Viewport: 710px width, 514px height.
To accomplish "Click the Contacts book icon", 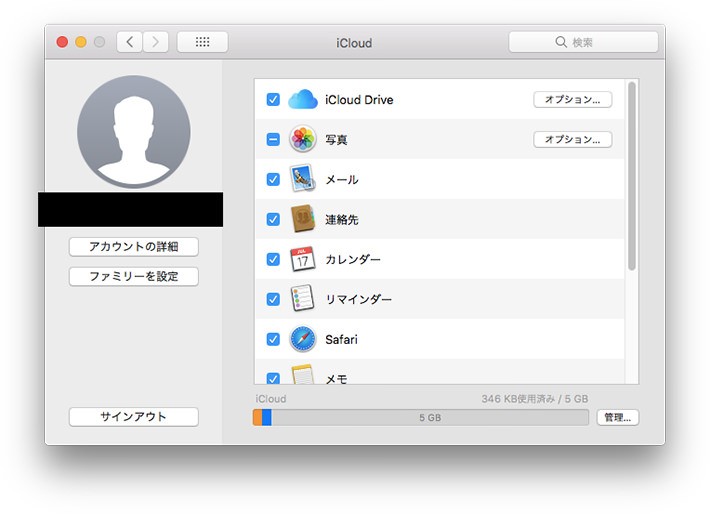I will coord(302,218).
